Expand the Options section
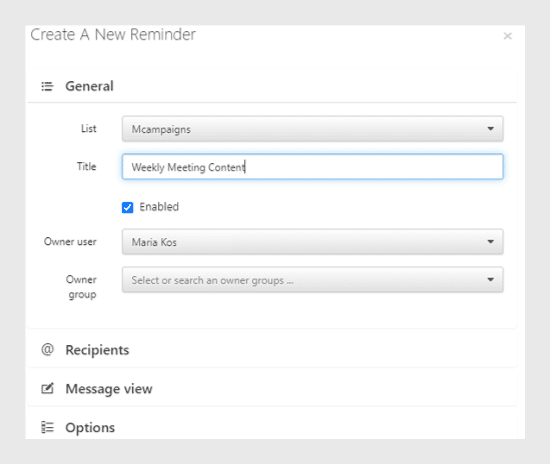The width and height of the screenshot is (550, 464). [272, 426]
